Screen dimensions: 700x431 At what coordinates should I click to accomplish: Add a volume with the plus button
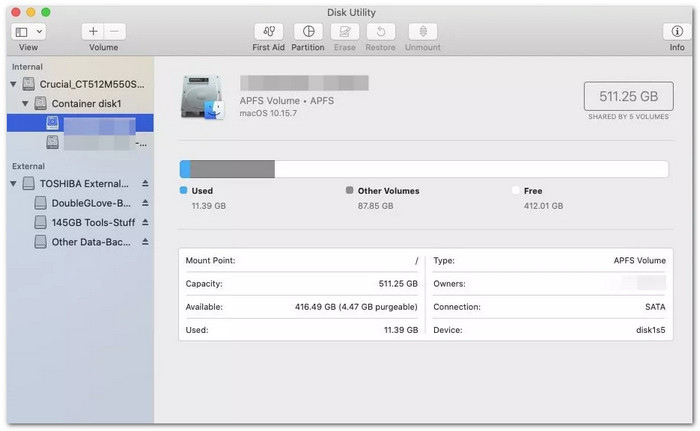tap(93, 32)
